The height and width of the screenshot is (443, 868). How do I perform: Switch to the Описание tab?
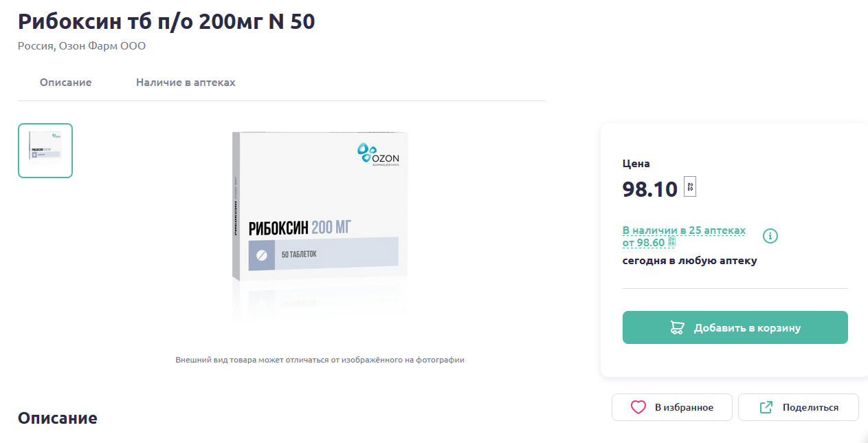[x=65, y=83]
